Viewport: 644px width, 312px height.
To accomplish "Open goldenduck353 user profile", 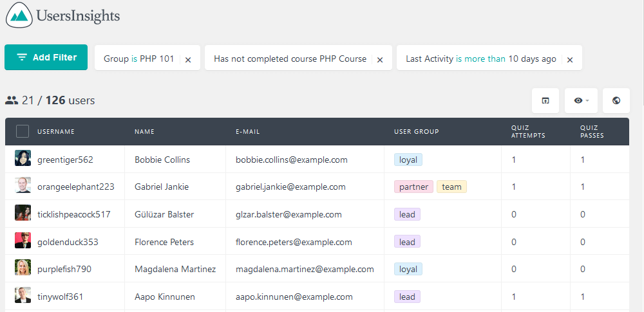I will tap(68, 242).
